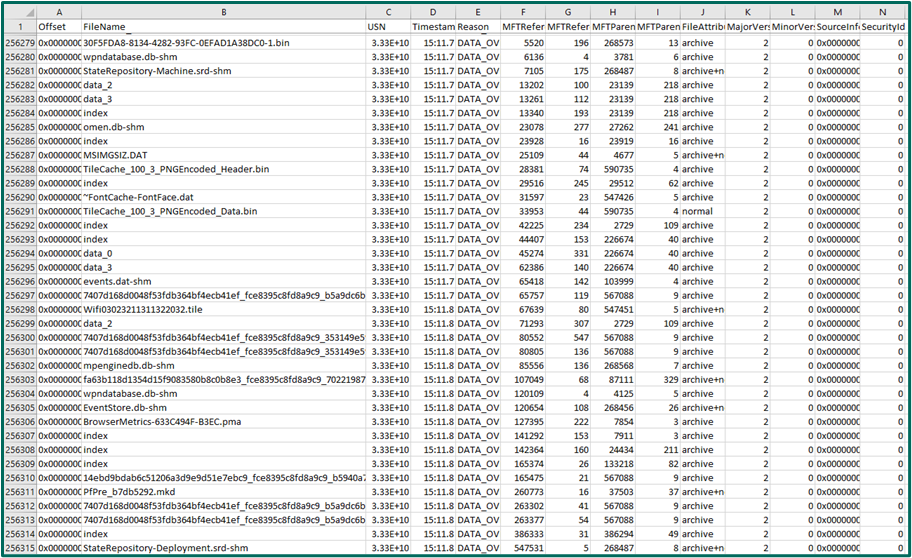Select all cells using the corner triangle
The image size is (912, 558).
(20, 12)
